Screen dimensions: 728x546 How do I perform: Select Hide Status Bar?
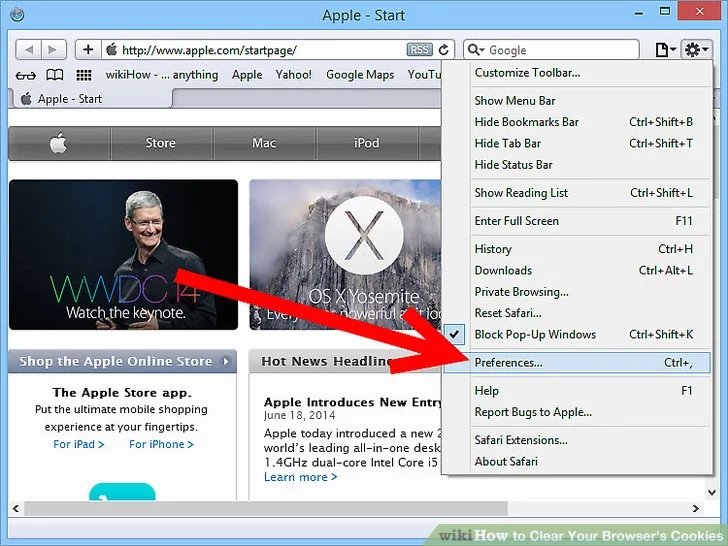coord(577,165)
